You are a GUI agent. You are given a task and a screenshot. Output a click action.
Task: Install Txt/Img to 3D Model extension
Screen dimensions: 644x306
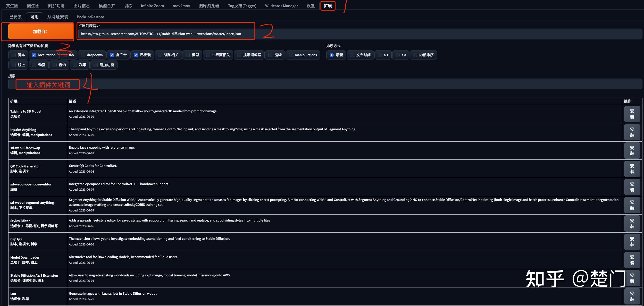tap(632, 114)
